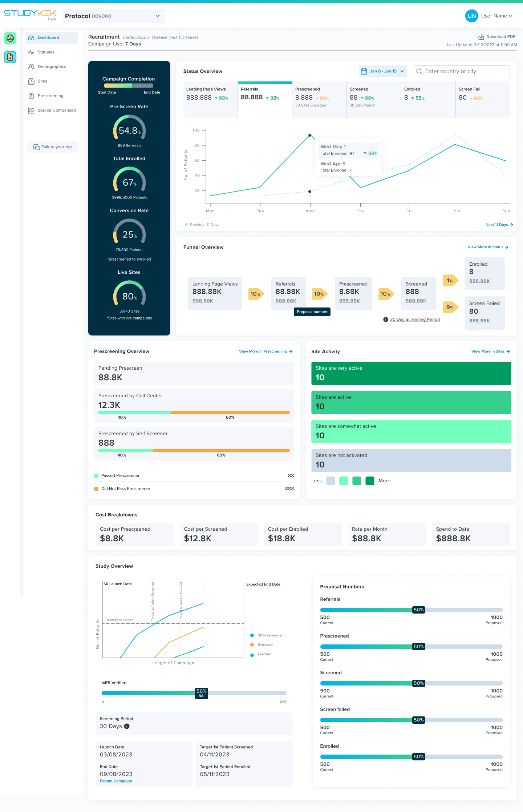Image resolution: width=523 pixels, height=812 pixels.
Task: Select the Screen Fail status tab
Action: pyautogui.click(x=483, y=100)
